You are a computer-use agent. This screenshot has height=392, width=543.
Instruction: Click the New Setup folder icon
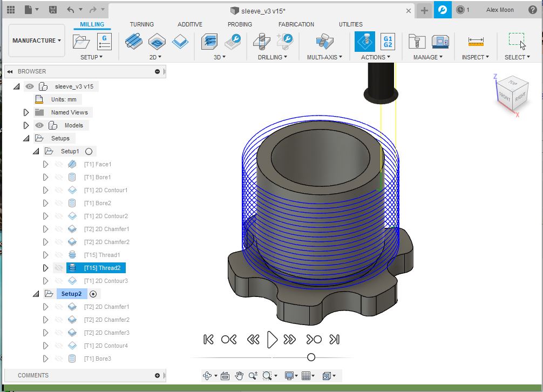pos(82,41)
